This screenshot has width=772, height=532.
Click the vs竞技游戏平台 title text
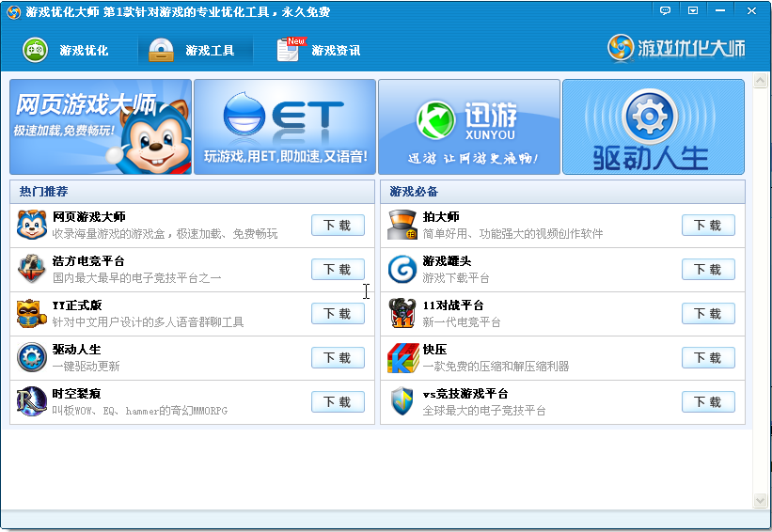pos(465,394)
